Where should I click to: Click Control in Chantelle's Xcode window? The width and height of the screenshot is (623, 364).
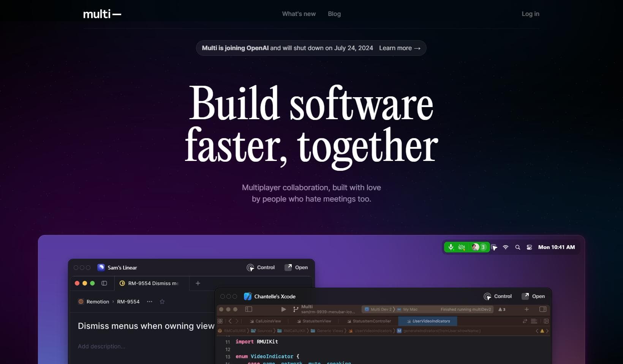(498, 296)
